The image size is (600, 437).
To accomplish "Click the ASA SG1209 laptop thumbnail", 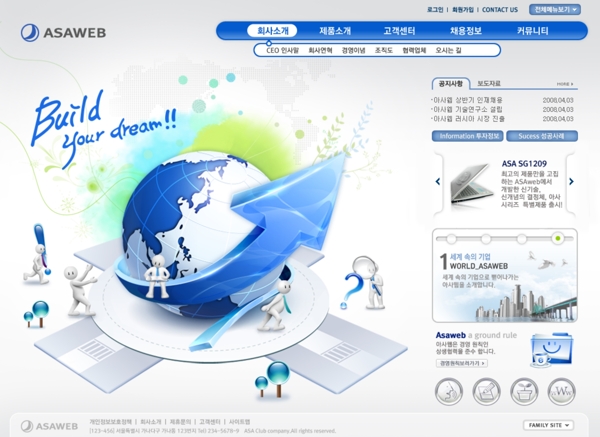I will [471, 184].
